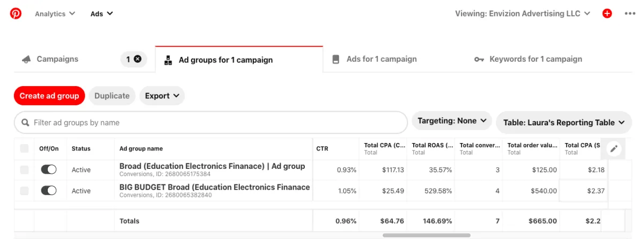644x243 pixels.
Task: Click the Export button
Action: 162,96
